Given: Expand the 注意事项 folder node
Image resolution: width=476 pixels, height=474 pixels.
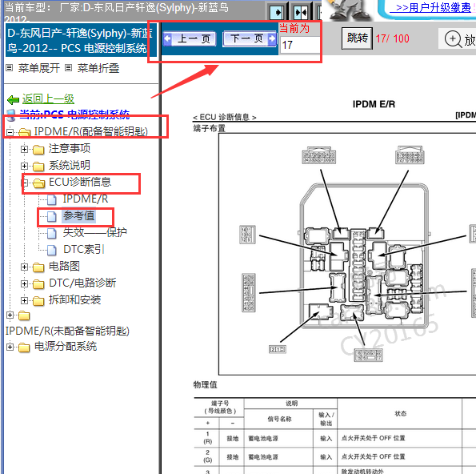Looking at the screenshot, I should pyautogui.click(x=24, y=149).
